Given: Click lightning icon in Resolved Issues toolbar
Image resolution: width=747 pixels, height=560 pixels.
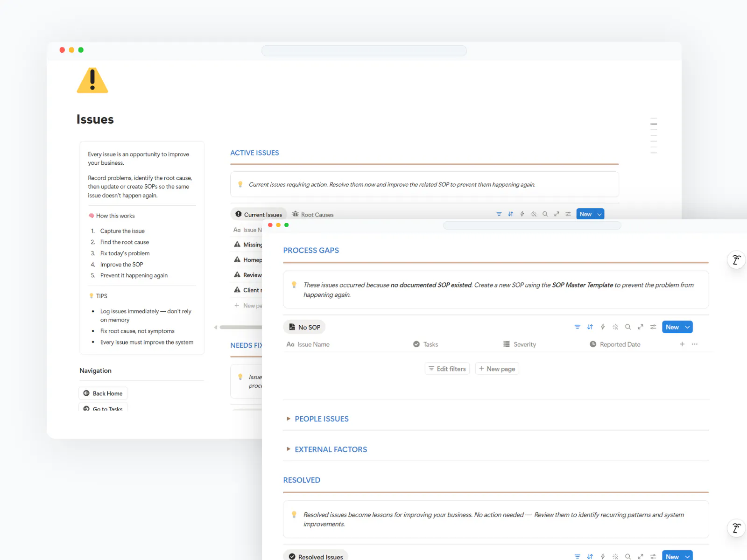Looking at the screenshot, I should 603,556.
